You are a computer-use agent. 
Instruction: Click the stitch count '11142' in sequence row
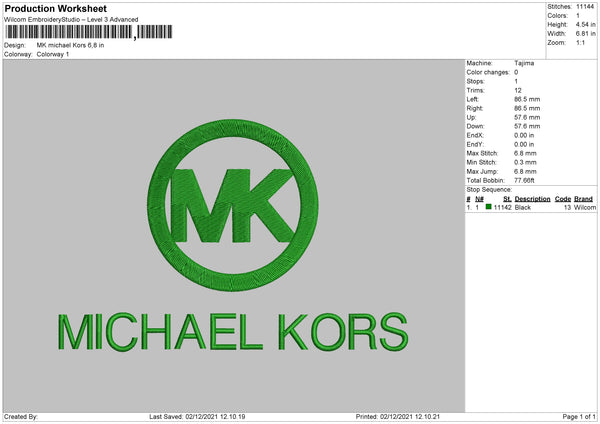[x=502, y=207]
